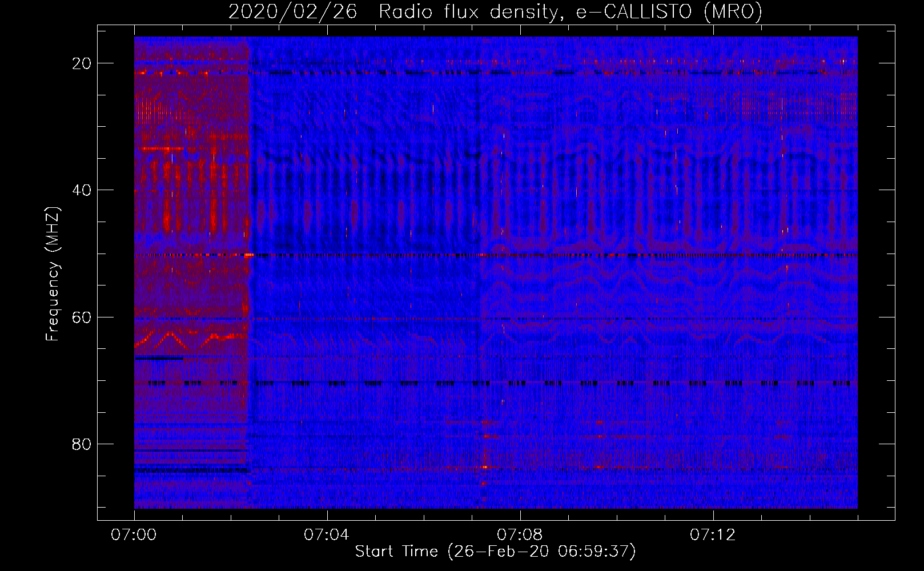924x571 pixels.
Task: Click the 07:08 time tick label
Action: 520,535
